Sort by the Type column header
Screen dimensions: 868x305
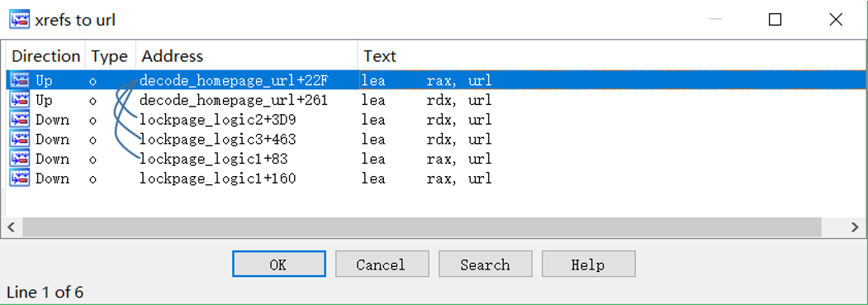(x=110, y=56)
